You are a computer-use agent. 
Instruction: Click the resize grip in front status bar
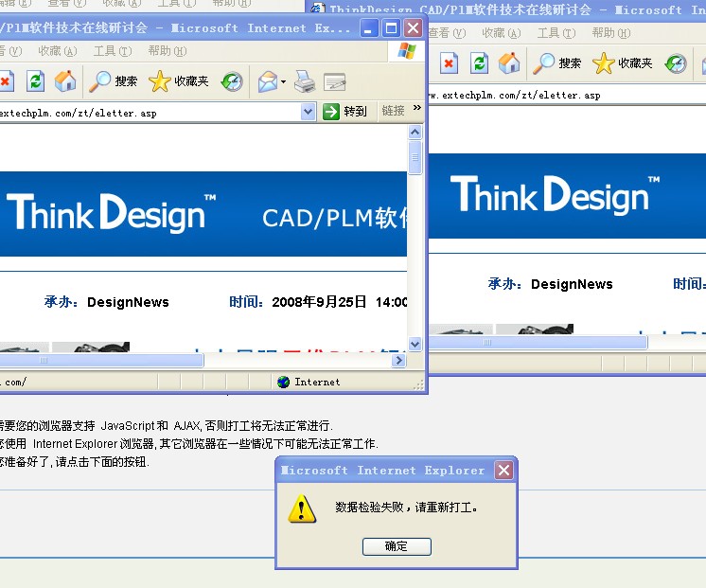coord(419,384)
